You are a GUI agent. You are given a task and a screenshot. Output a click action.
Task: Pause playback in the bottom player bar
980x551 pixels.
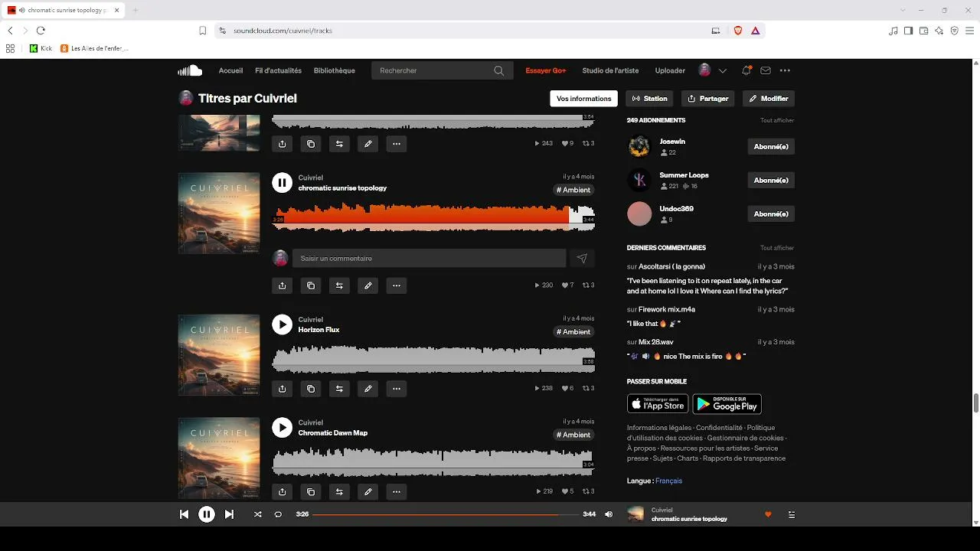coord(207,514)
